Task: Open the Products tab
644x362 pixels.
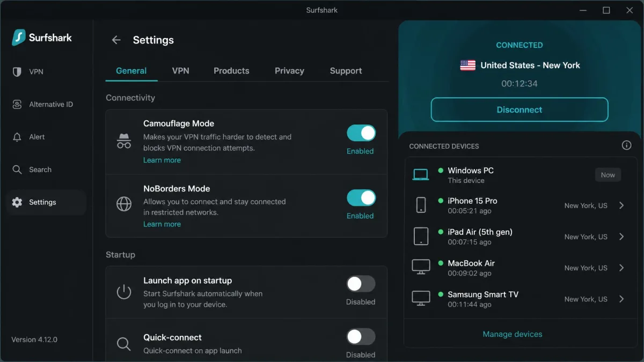Action: point(231,71)
